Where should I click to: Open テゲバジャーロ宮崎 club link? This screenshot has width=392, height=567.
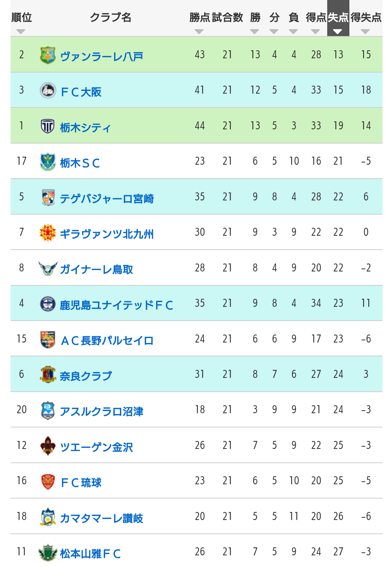tap(107, 199)
